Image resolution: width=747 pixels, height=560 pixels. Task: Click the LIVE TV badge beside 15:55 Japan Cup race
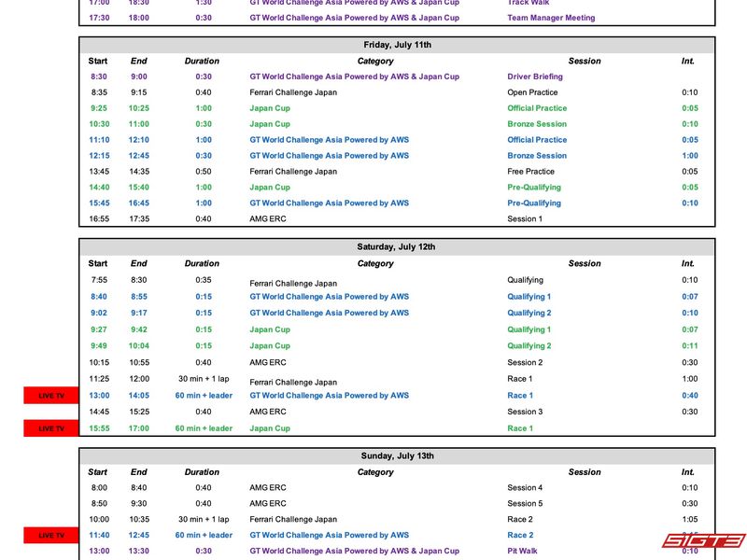tap(51, 428)
